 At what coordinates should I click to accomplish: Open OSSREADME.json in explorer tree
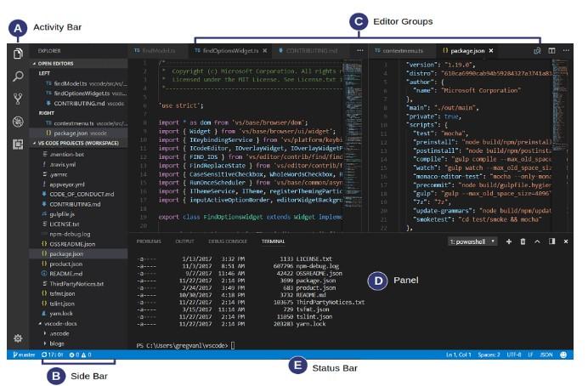pyautogui.click(x=79, y=244)
